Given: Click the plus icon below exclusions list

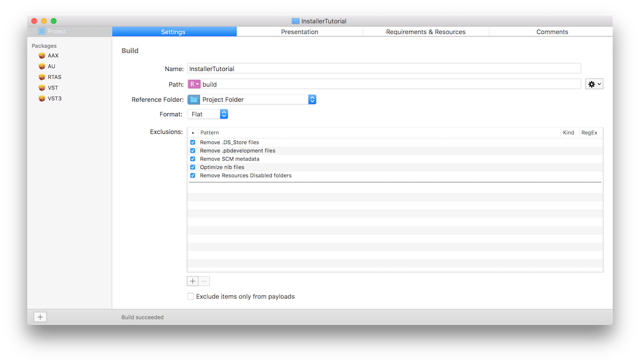Looking at the screenshot, I should tap(192, 281).
